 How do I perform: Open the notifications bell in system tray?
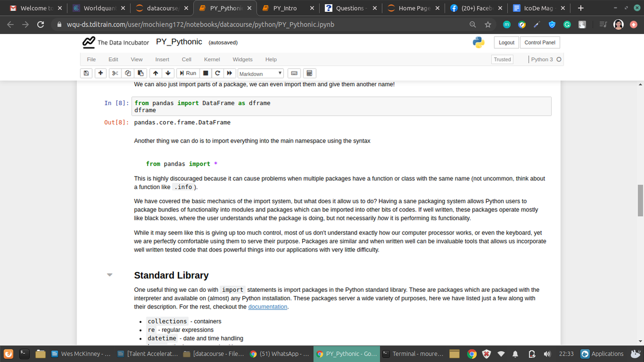(515, 354)
